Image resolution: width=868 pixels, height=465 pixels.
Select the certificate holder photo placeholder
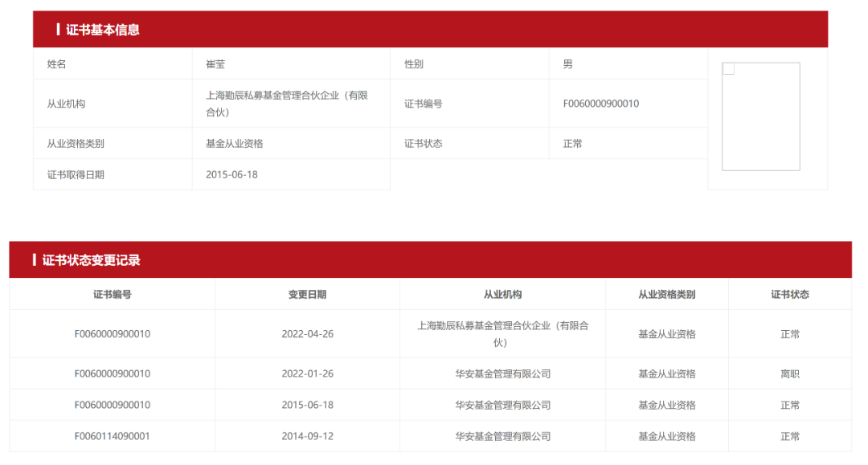(760, 117)
